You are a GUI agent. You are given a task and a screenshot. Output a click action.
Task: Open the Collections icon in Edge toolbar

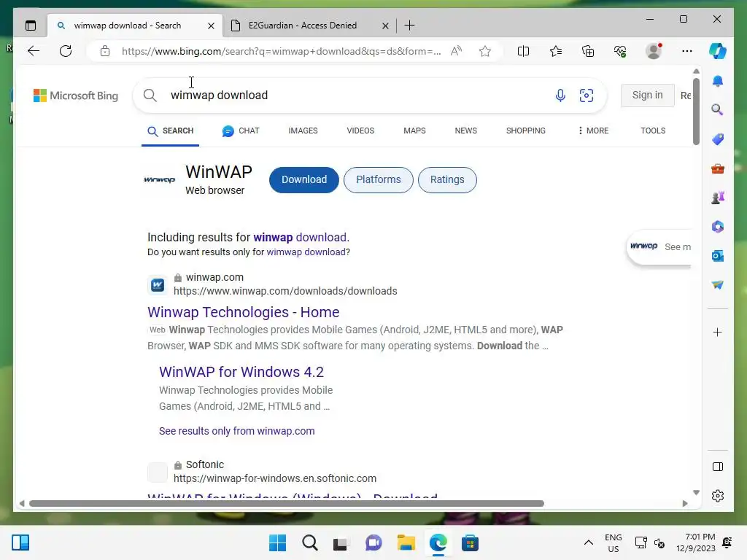tap(588, 51)
